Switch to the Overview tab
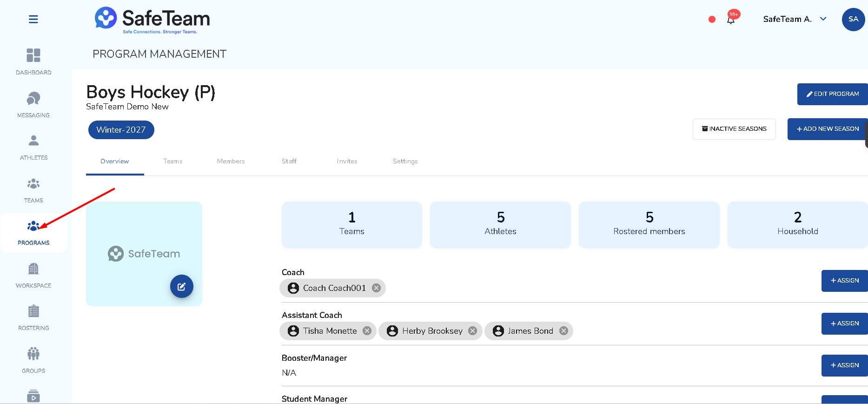 point(115,162)
